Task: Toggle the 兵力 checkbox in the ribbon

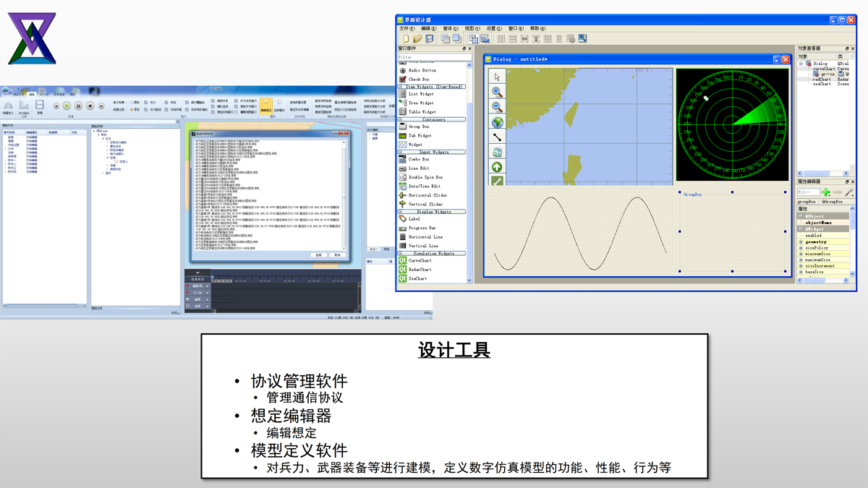Action: (146, 103)
